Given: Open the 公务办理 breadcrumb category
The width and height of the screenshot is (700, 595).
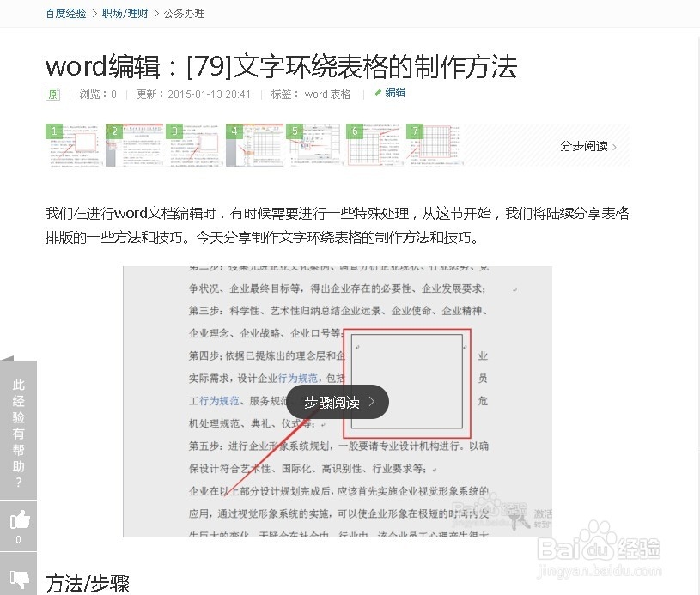Looking at the screenshot, I should (182, 14).
